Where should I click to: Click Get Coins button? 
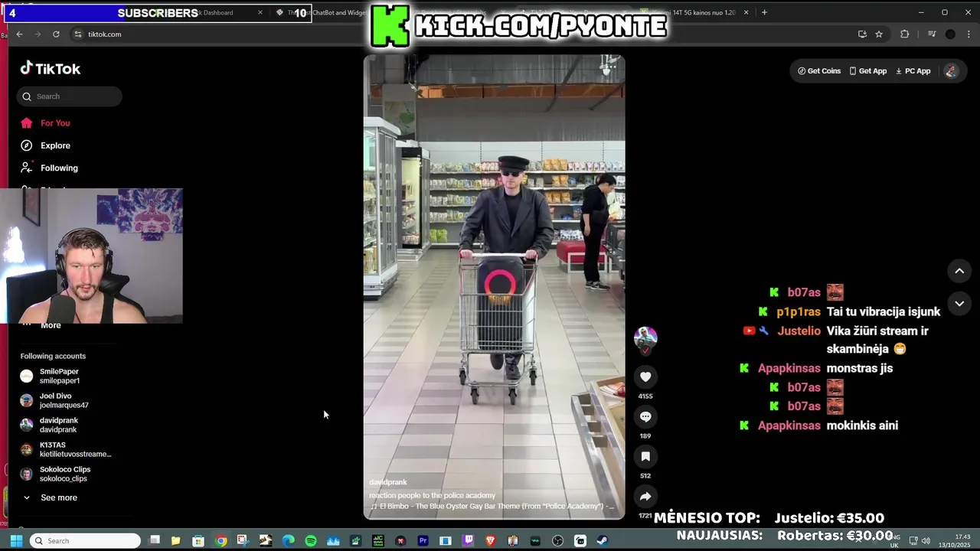pyautogui.click(x=819, y=71)
